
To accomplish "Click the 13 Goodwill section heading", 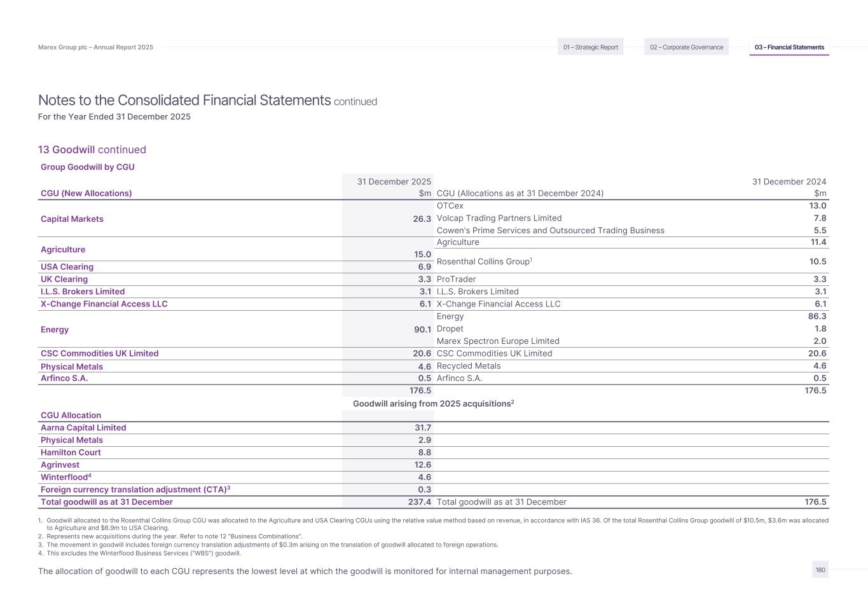I will 92,150.
